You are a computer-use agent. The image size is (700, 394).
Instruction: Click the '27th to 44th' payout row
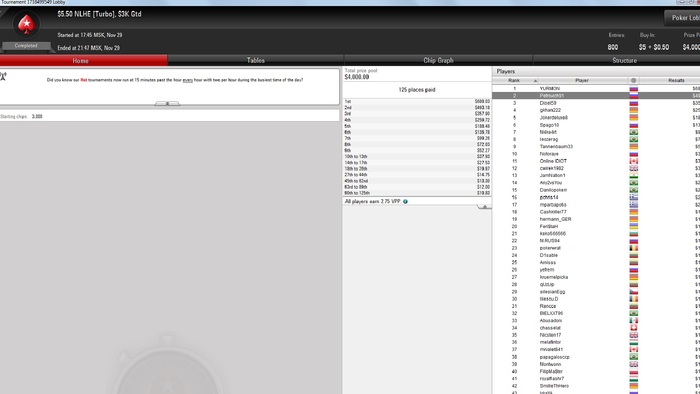click(x=417, y=175)
